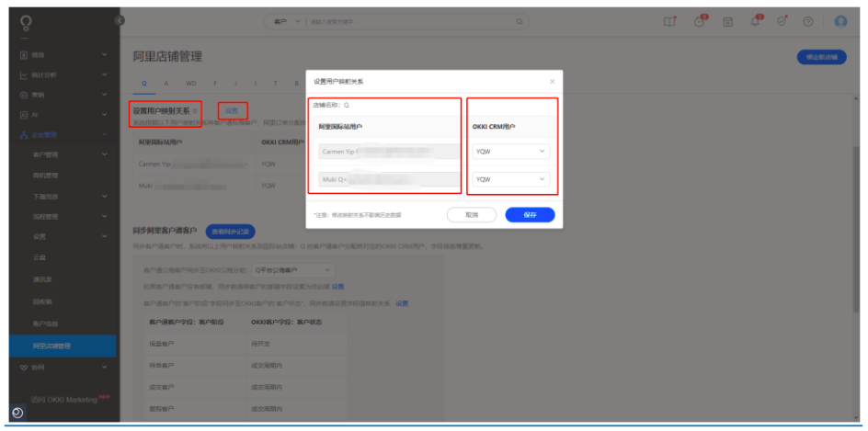This screenshot has height=431, width=868.
Task: Close the 设置用户映射关系 dialog
Action: [x=552, y=82]
